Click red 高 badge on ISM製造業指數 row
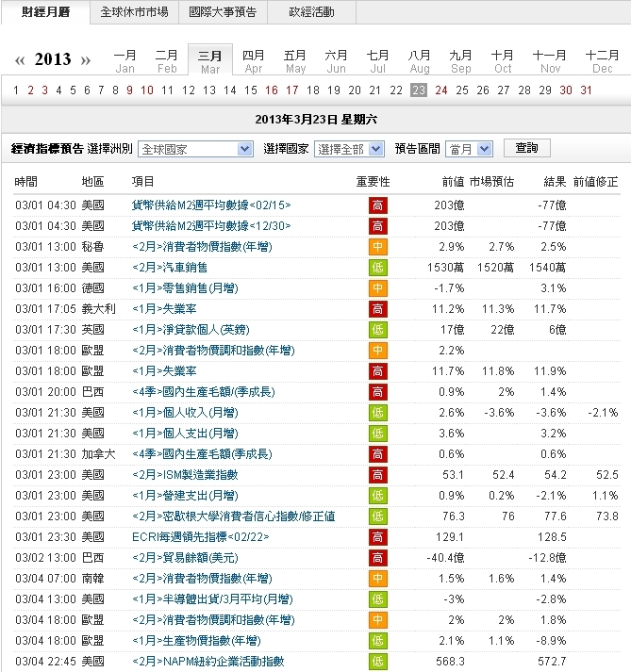Viewport: 631px width, 672px height. [x=378, y=475]
